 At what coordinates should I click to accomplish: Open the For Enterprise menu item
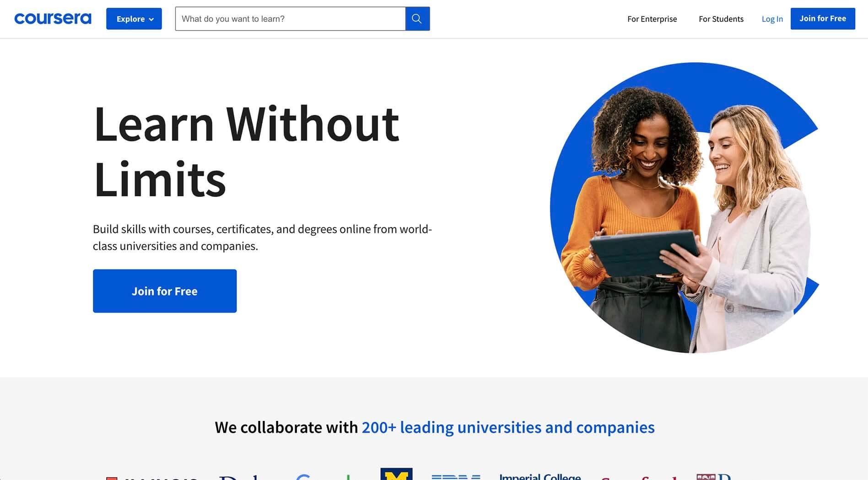(652, 19)
